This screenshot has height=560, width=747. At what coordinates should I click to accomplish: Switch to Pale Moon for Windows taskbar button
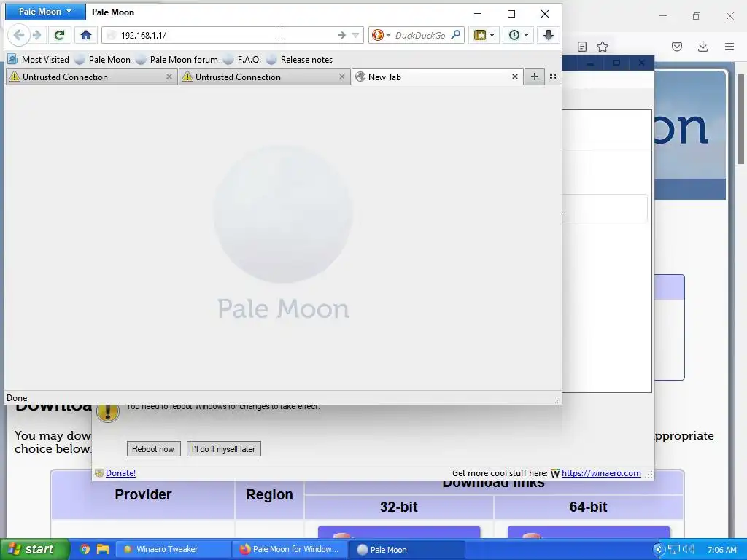point(290,549)
